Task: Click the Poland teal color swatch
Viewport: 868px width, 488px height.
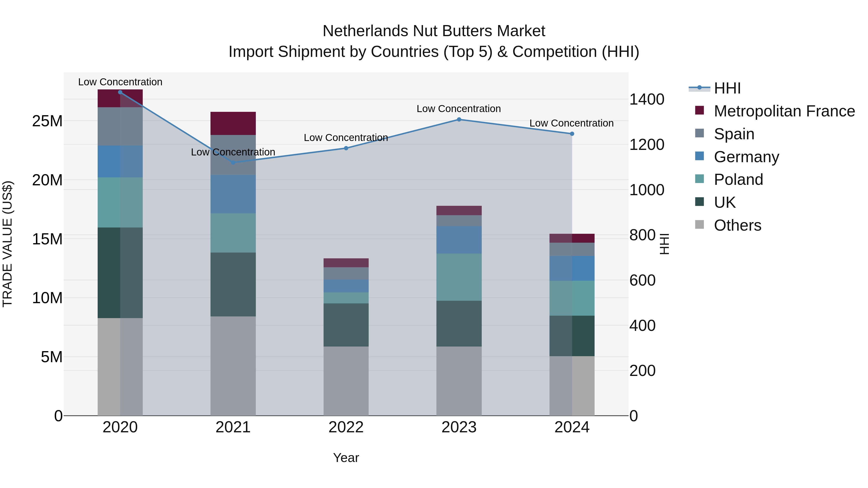Action: pyautogui.click(x=699, y=179)
